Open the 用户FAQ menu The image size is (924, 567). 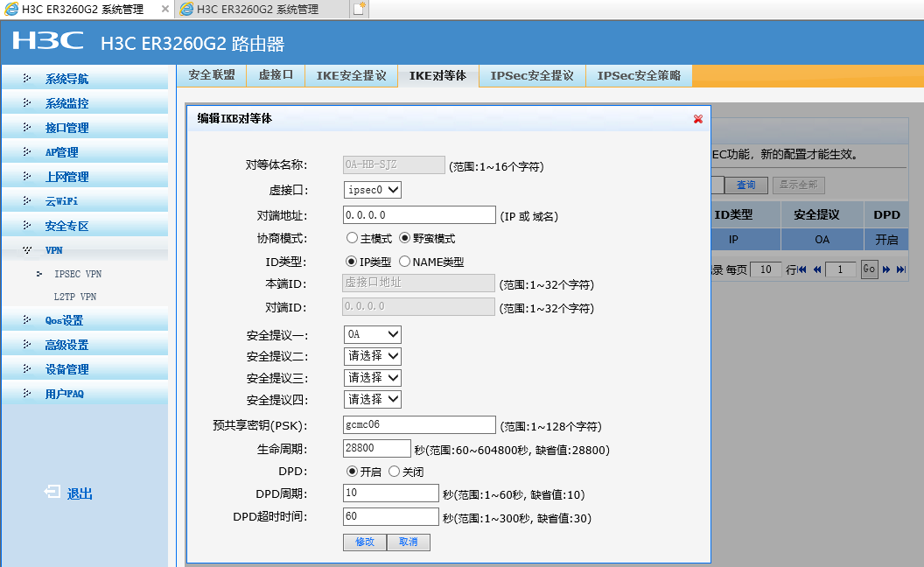(85, 394)
